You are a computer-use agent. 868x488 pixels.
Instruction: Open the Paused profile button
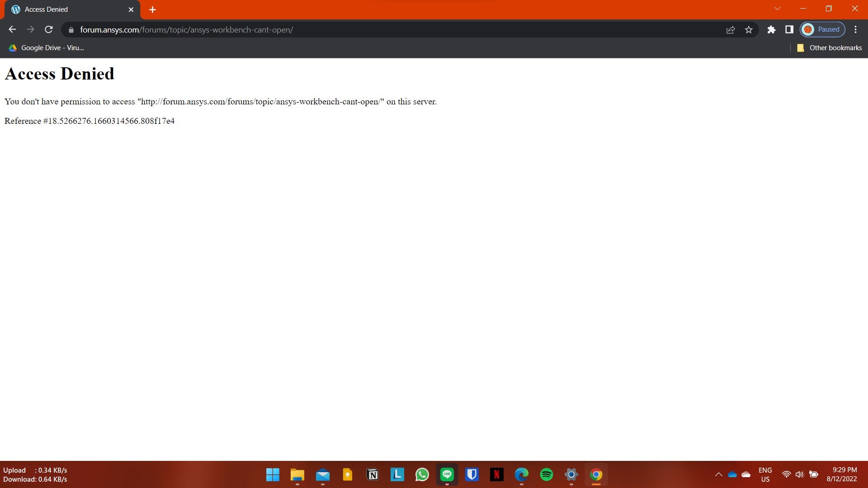tap(822, 30)
